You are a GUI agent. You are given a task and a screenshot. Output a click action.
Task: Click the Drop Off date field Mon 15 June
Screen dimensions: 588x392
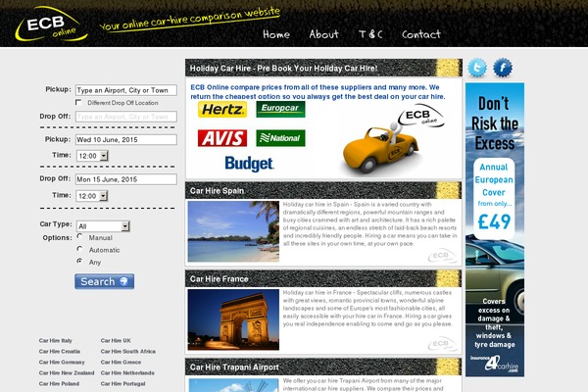click(x=126, y=179)
